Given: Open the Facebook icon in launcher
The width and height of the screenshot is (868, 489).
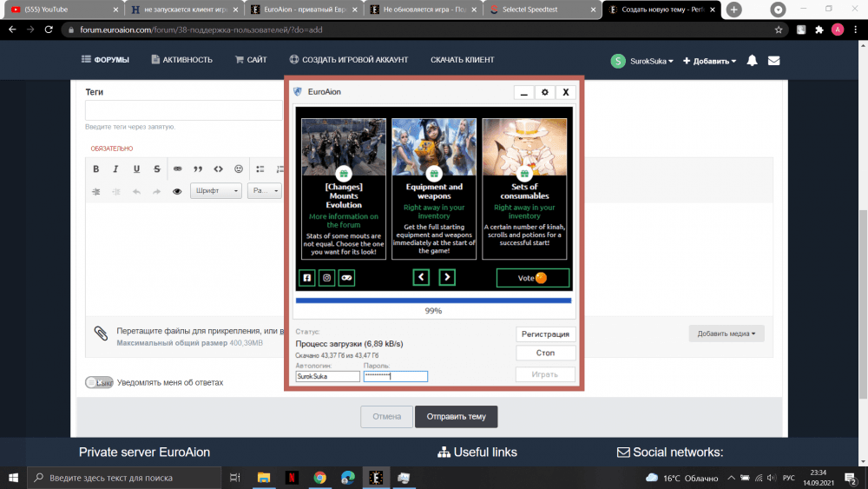Looking at the screenshot, I should [x=306, y=278].
